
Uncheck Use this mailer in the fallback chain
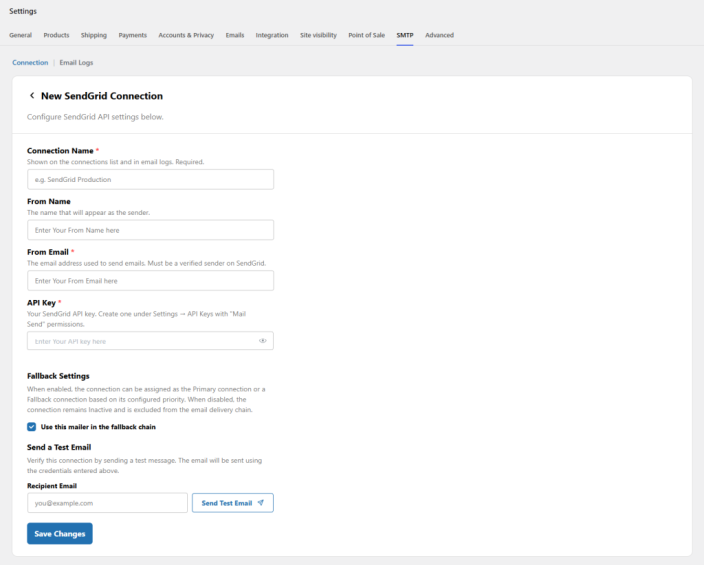(x=31, y=427)
